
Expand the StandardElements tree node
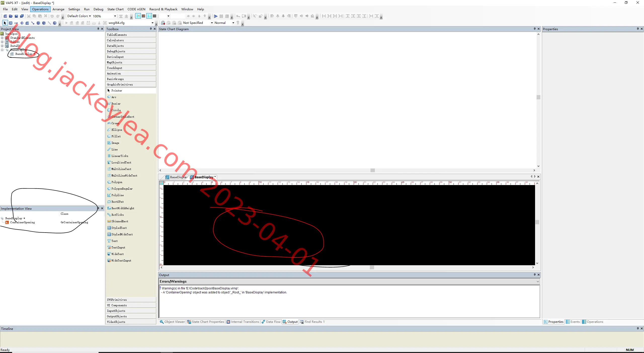click(x=2, y=38)
